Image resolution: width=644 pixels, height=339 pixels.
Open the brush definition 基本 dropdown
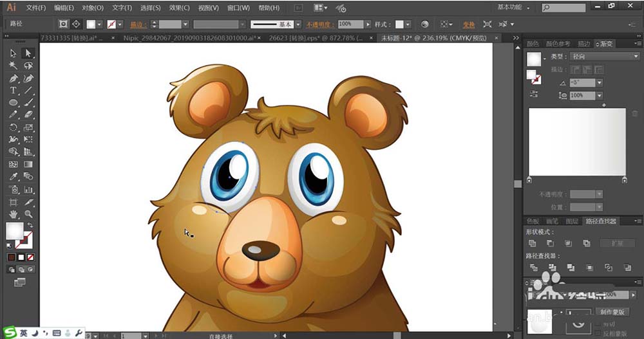[x=299, y=24]
